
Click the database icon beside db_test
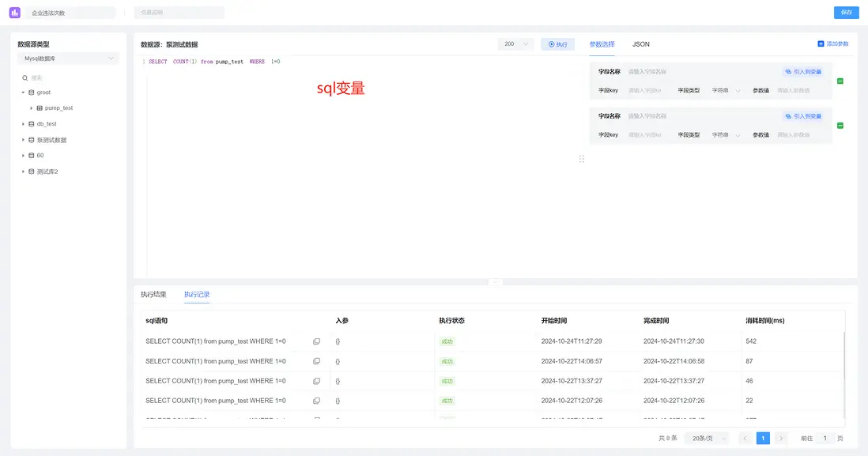pyautogui.click(x=32, y=124)
